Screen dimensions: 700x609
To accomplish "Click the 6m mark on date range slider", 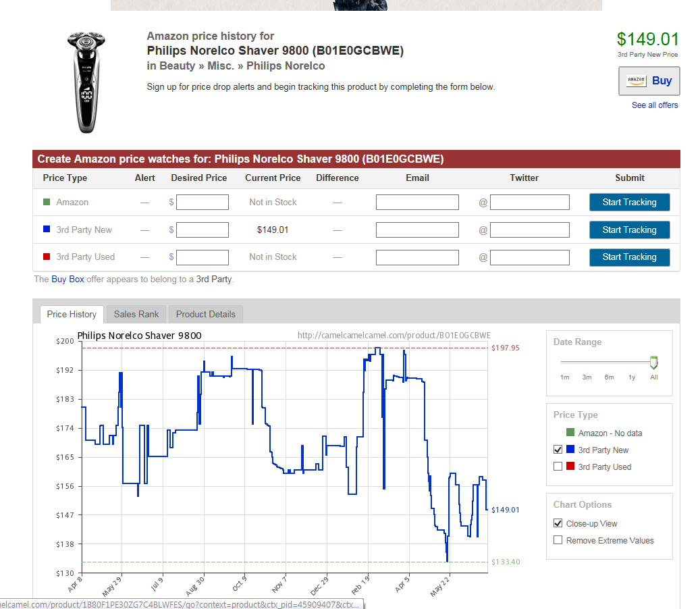I will click(x=609, y=377).
